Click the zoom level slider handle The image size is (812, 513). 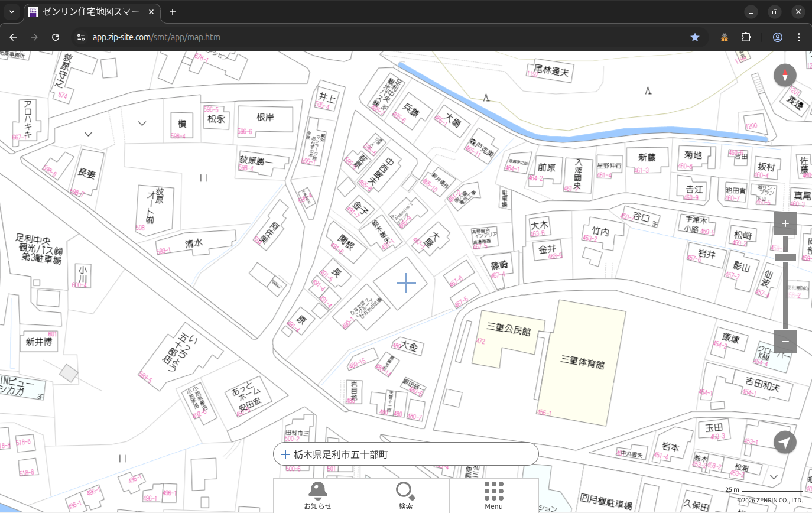(785, 256)
